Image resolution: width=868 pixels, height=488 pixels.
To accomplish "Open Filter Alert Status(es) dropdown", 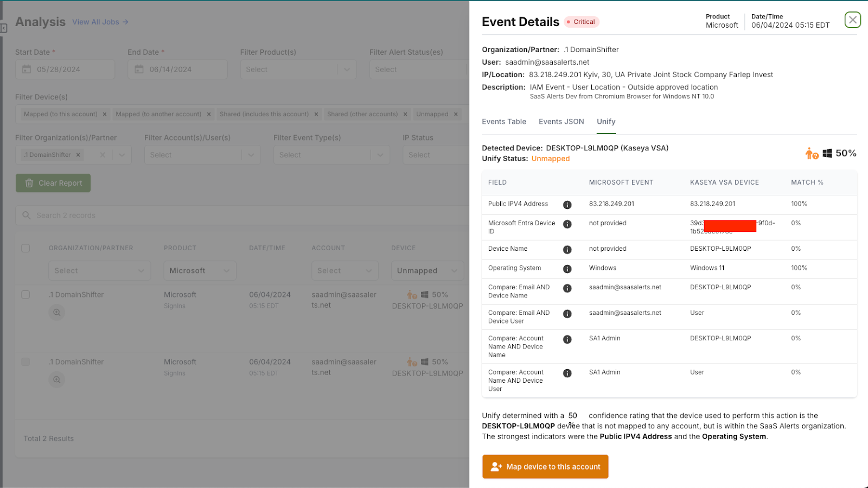I will [419, 69].
